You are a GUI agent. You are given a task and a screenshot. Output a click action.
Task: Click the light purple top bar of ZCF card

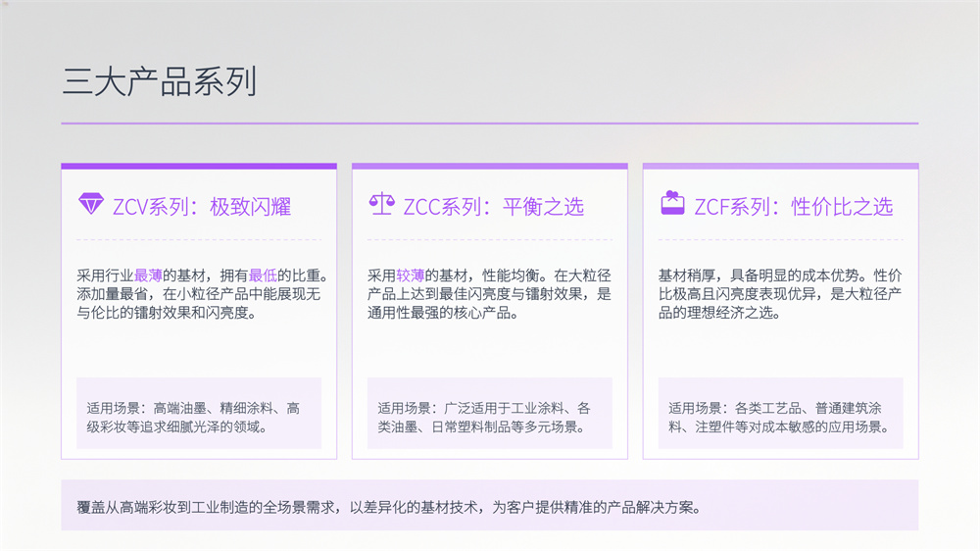coord(781,167)
